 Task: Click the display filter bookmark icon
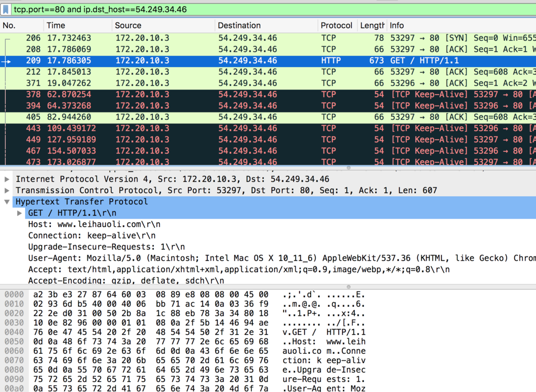click(x=6, y=9)
